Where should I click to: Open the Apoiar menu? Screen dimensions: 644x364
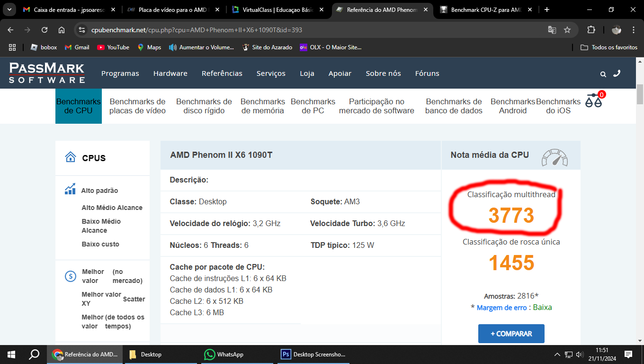pos(340,73)
